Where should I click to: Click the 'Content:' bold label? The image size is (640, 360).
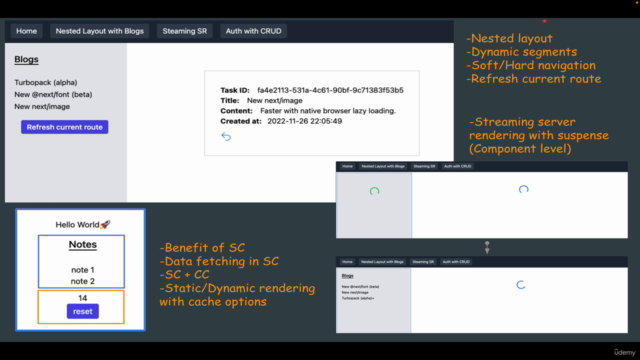[236, 111]
